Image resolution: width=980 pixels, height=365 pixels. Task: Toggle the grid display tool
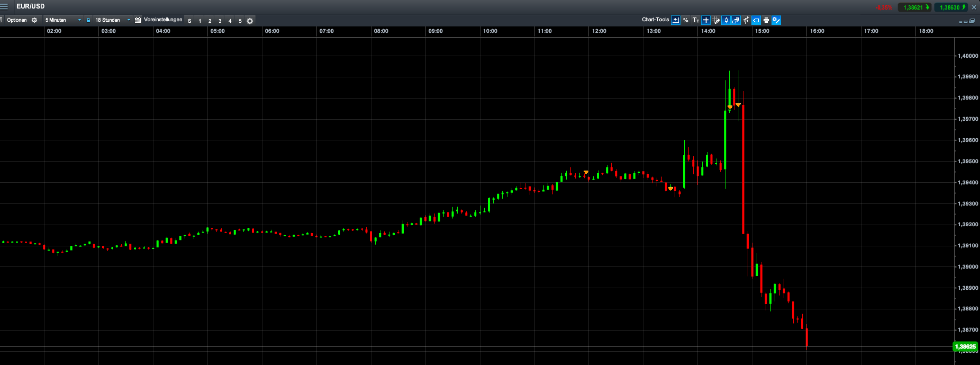pos(706,20)
